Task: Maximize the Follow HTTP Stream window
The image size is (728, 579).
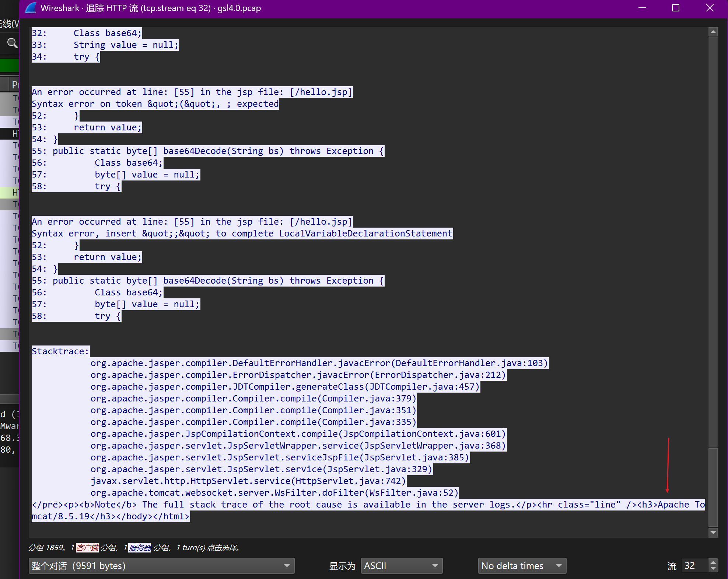Action: [x=676, y=8]
